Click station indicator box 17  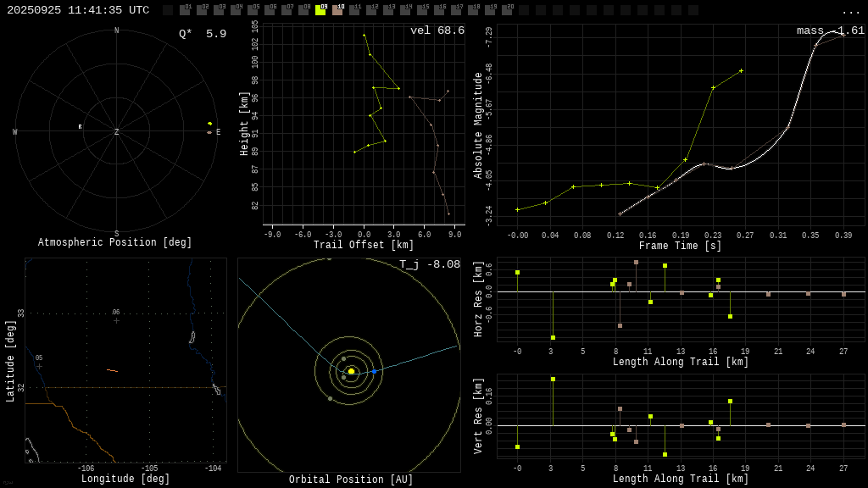(455, 10)
